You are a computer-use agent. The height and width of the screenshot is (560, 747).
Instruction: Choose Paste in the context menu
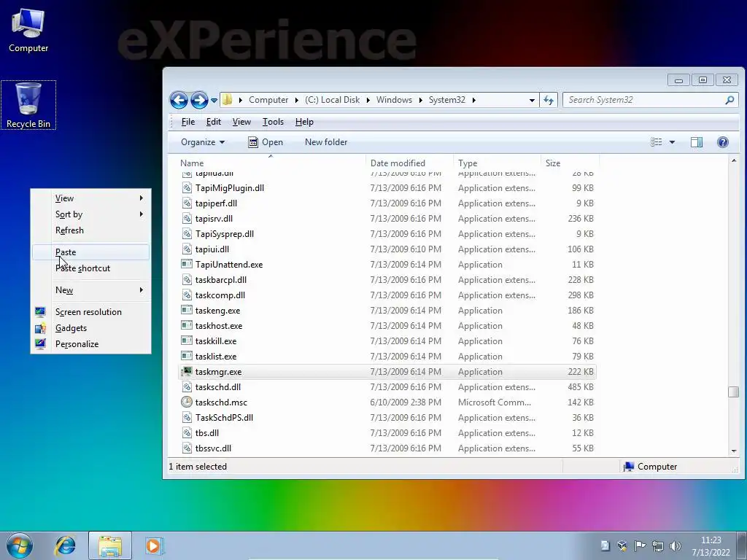[90, 252]
